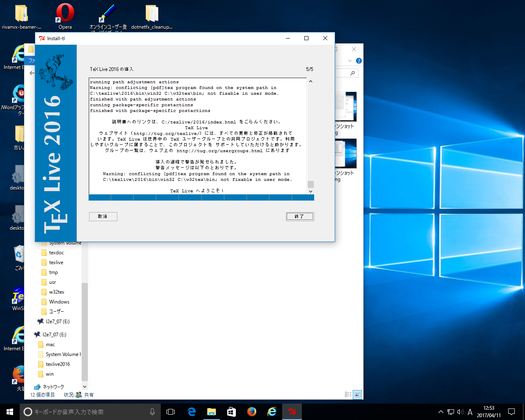This screenshot has height=420, width=525.
Task: Select ネットワーク in Explorer navigation tree
Action: [53, 387]
